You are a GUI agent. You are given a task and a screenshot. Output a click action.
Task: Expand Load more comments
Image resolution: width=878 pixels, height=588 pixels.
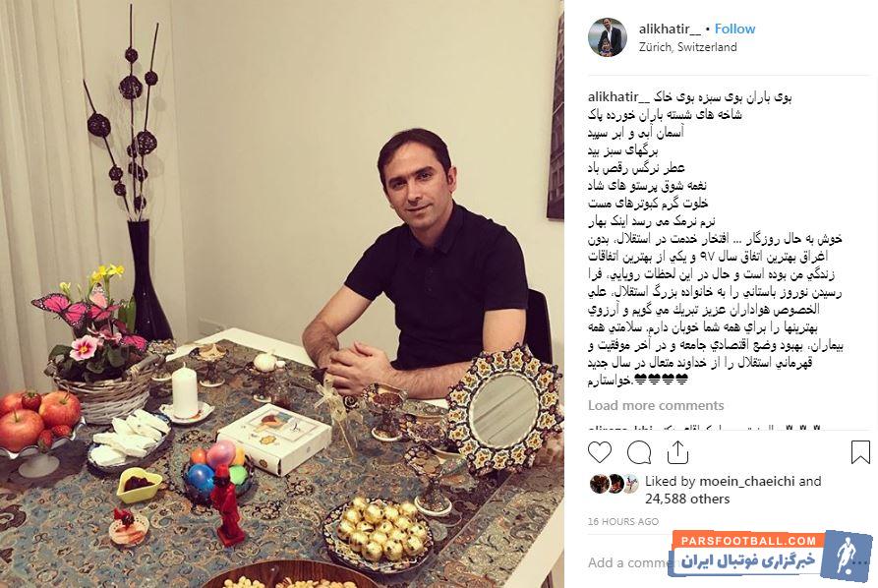pos(656,405)
